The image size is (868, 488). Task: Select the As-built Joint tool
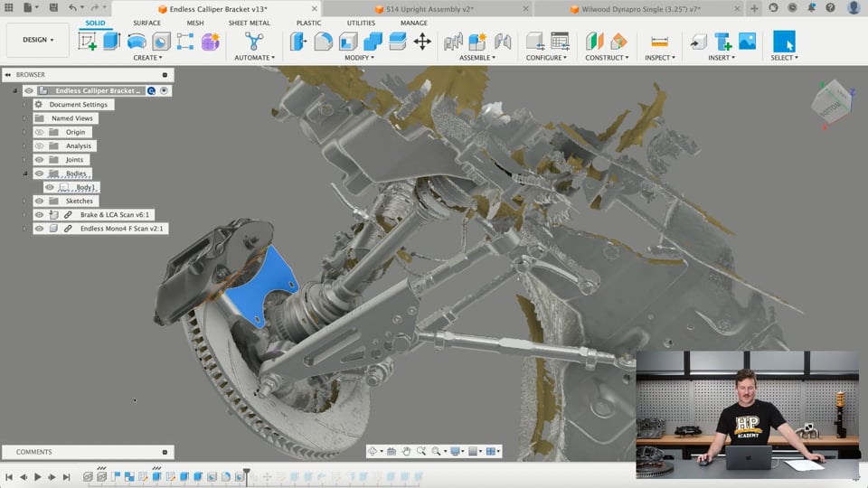pos(502,42)
